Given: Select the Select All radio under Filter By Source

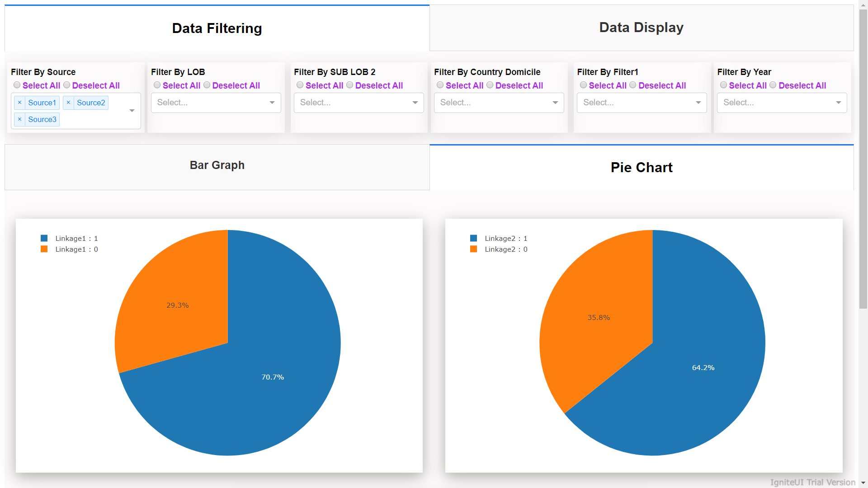Looking at the screenshot, I should pyautogui.click(x=17, y=85).
